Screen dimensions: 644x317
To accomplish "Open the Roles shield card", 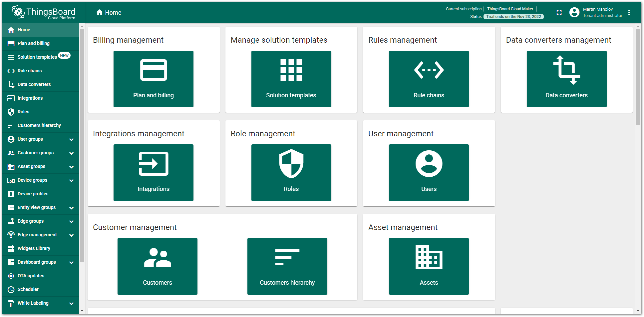I will click(291, 172).
